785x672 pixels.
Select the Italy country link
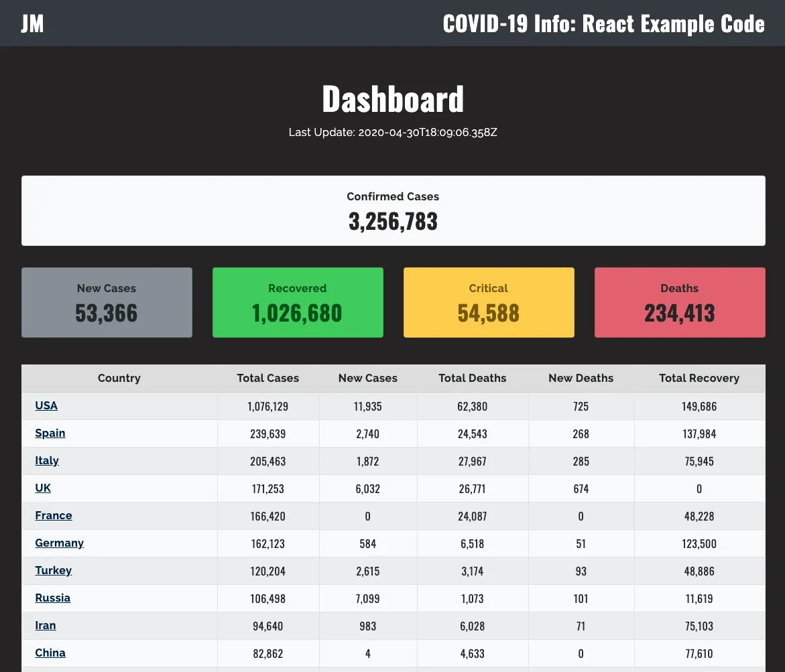pos(47,460)
